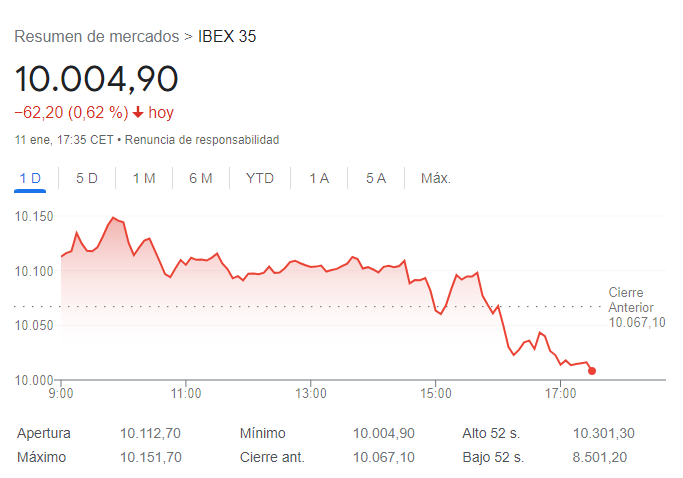Open the Máx. full history tab
The height and width of the screenshot is (478, 683).
[x=436, y=178]
